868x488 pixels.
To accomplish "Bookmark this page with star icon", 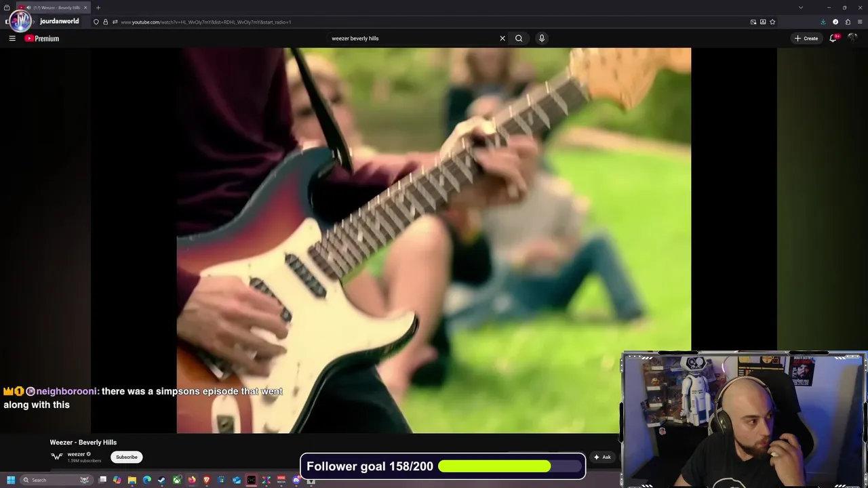I will click(772, 22).
